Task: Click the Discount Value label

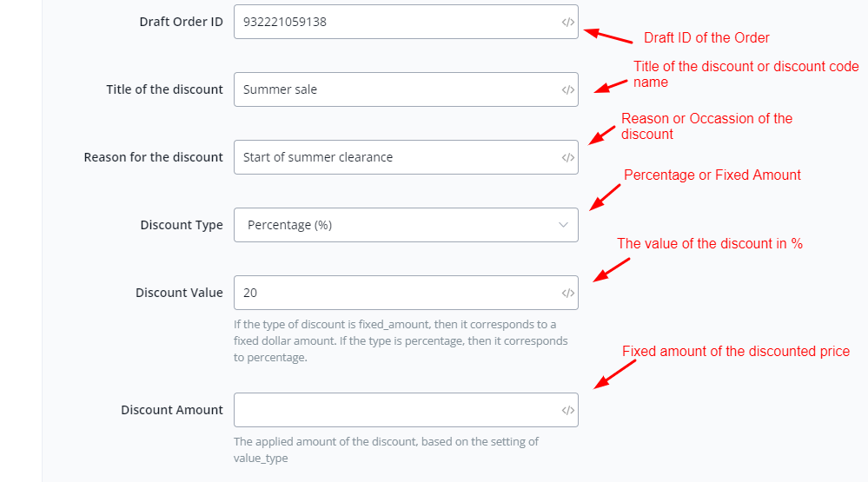Action: tap(179, 293)
